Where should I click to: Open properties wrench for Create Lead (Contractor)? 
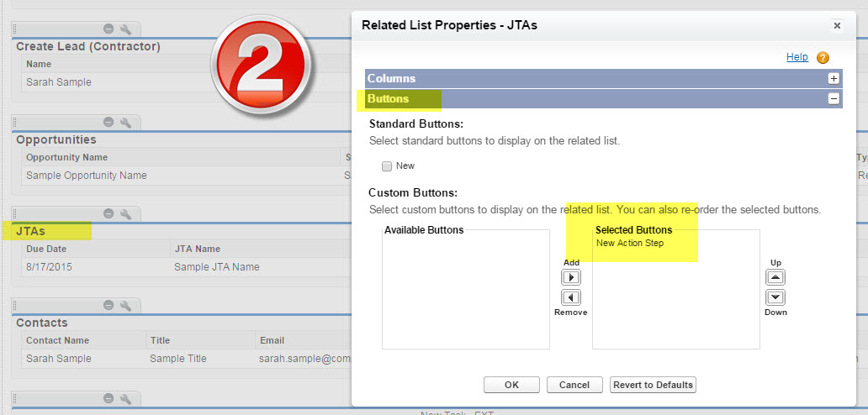pos(125,29)
